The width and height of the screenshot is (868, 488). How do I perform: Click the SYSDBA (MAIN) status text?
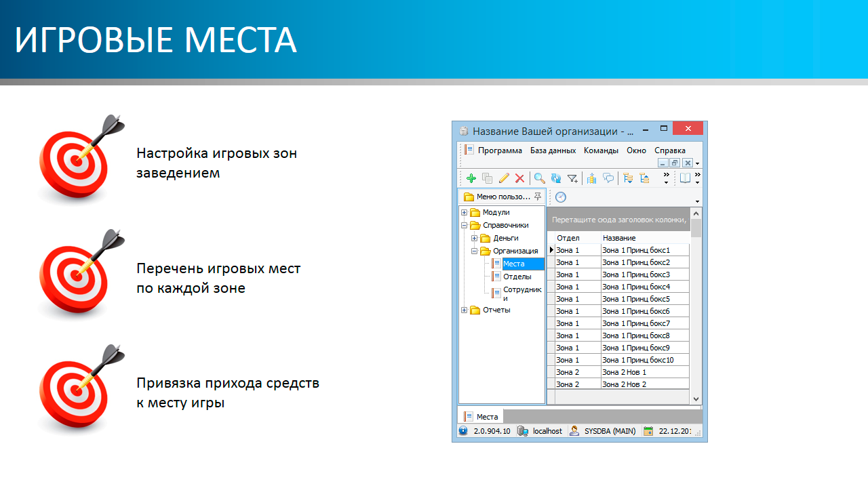(x=610, y=431)
